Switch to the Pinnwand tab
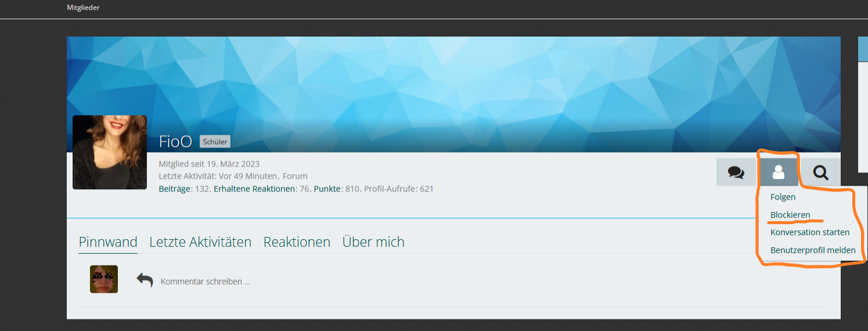This screenshot has width=868, height=331. click(x=108, y=242)
